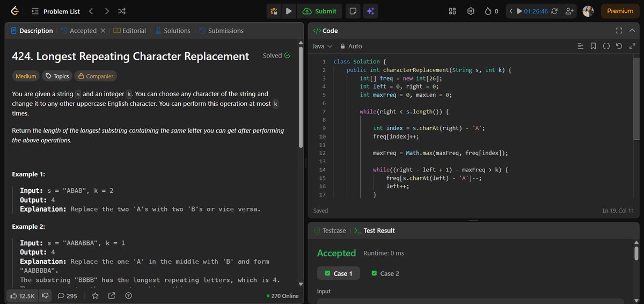Select Case 1 result
Screen dimensions: 644x304
tap(338, 273)
